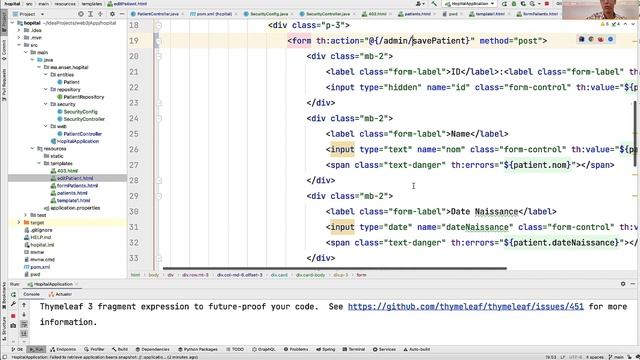Switch to SecurityConfig.java editor tab
This screenshot has width=640, height=360.
click(x=268, y=14)
